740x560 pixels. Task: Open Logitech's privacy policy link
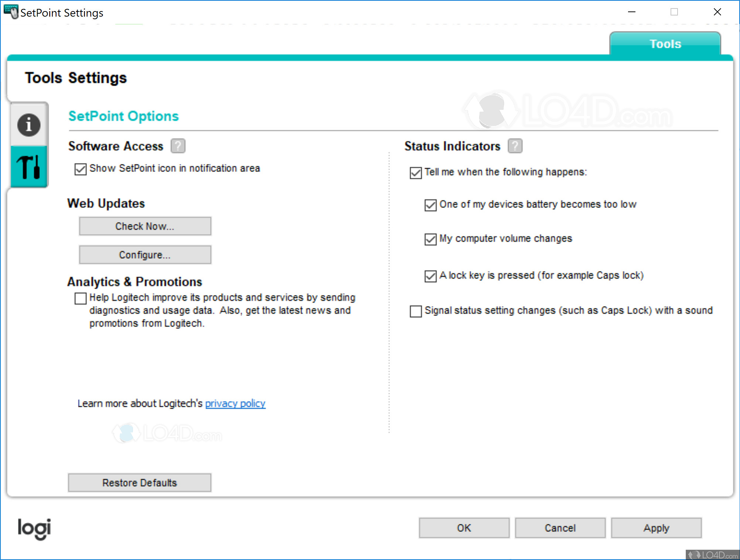235,403
